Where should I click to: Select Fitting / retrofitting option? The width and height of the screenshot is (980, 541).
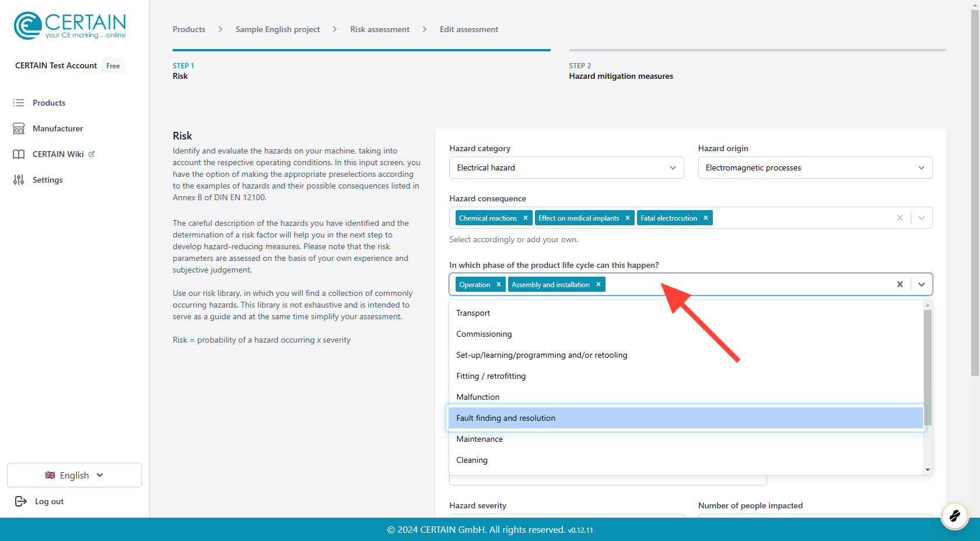686,376
